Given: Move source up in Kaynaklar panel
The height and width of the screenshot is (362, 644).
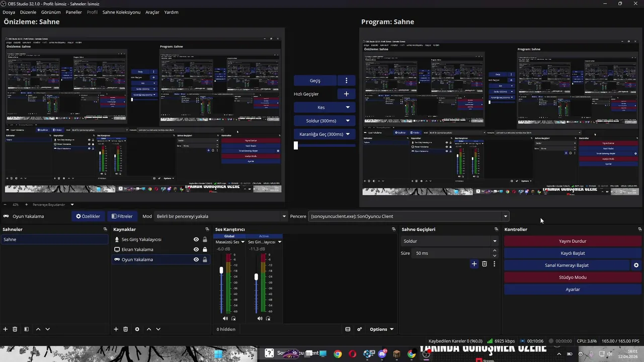Looking at the screenshot, I should pyautogui.click(x=148, y=329).
